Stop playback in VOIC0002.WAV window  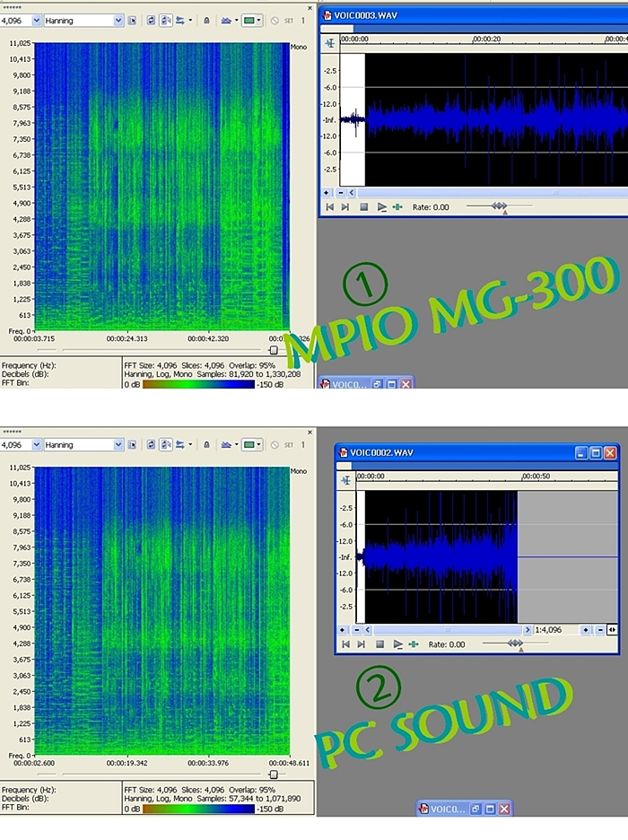click(380, 644)
